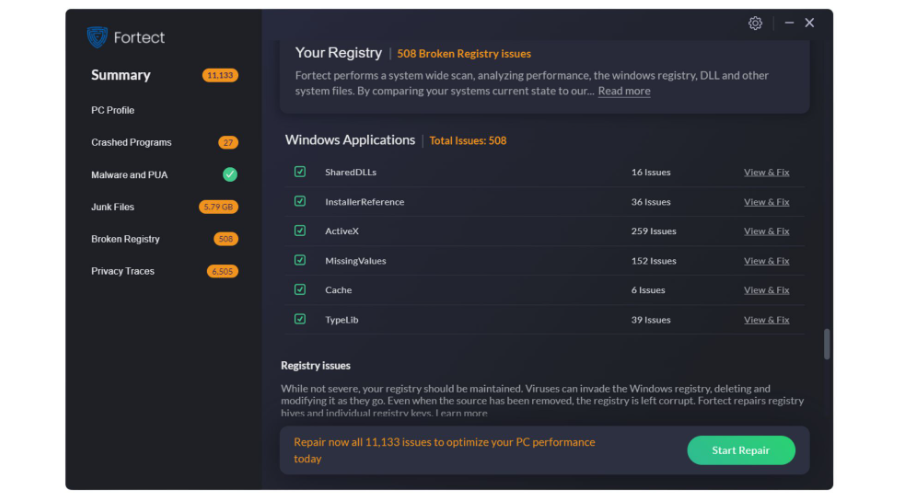The height and width of the screenshot is (500, 900).
Task: Go to the PC Profile section
Action: [x=113, y=110]
